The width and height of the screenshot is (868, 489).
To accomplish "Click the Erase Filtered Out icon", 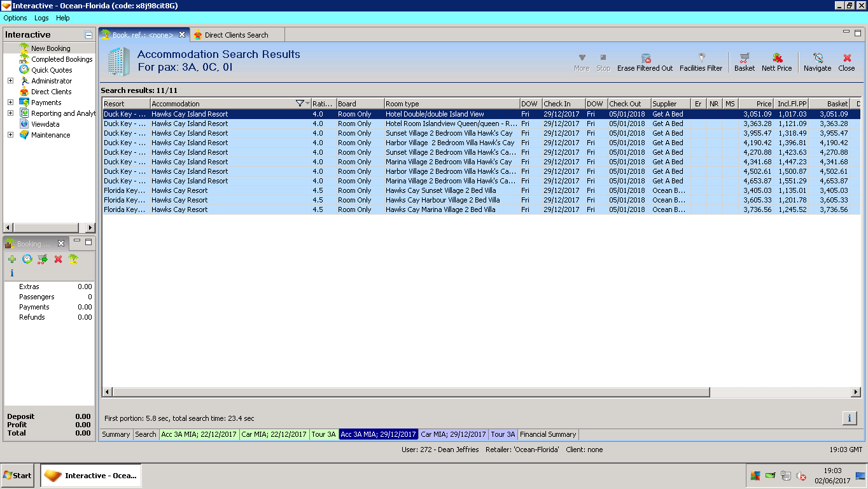I will tap(645, 59).
